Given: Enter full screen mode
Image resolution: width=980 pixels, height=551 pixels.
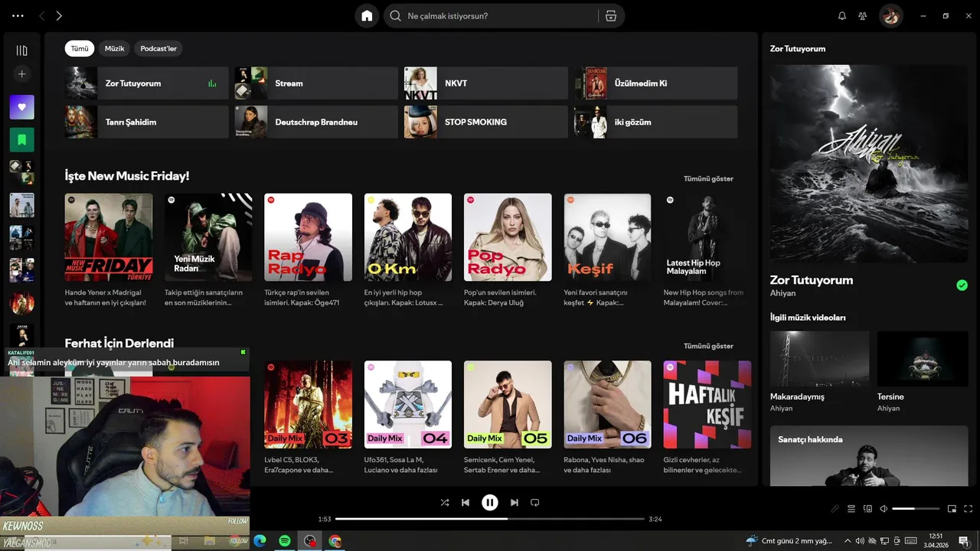Looking at the screenshot, I should pos(969,509).
